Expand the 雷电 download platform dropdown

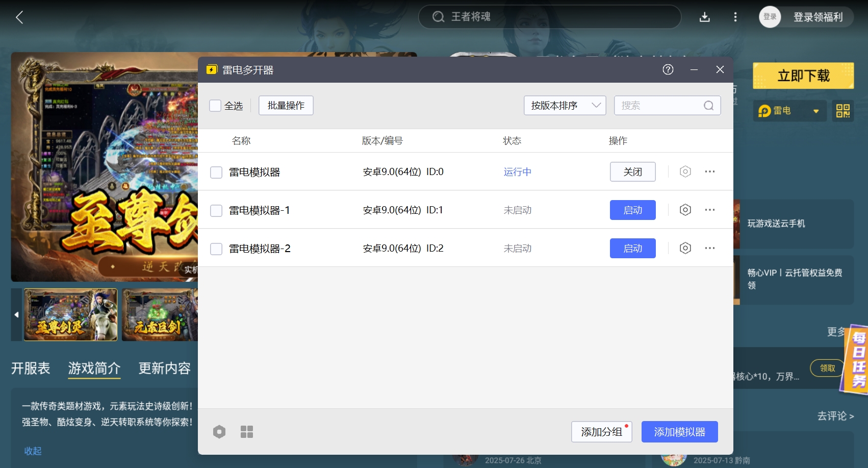(789, 111)
